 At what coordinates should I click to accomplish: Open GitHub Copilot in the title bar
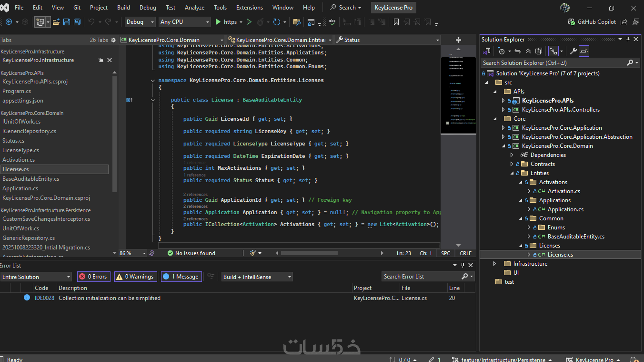click(x=592, y=22)
